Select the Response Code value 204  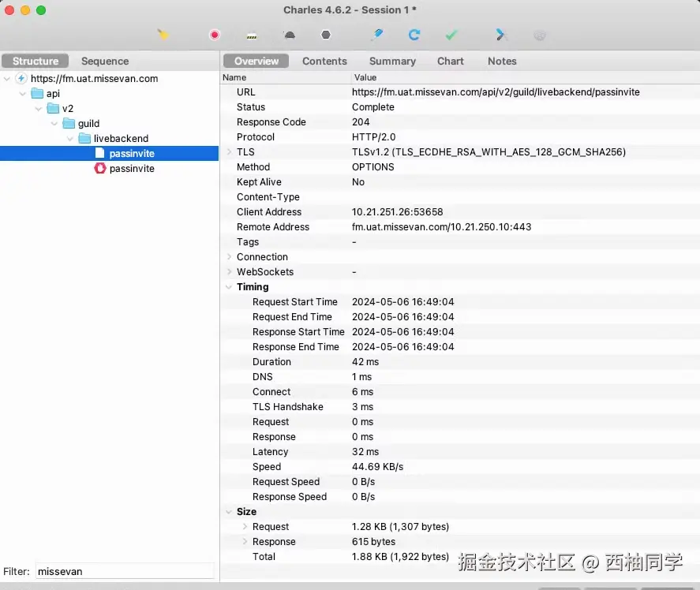[x=361, y=121]
